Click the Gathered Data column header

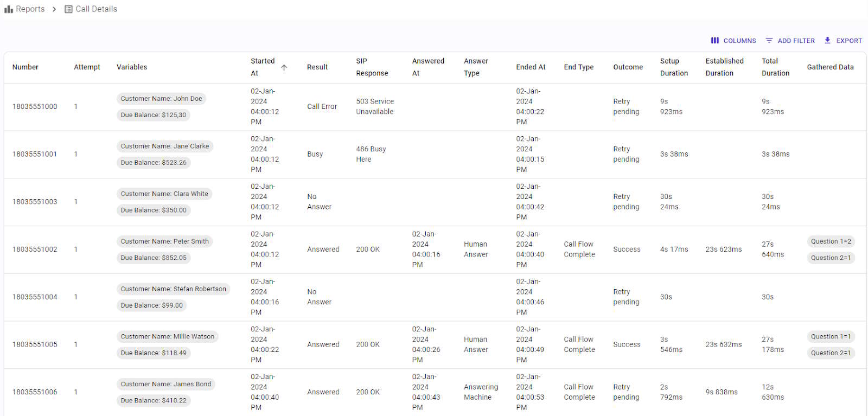pyautogui.click(x=830, y=67)
